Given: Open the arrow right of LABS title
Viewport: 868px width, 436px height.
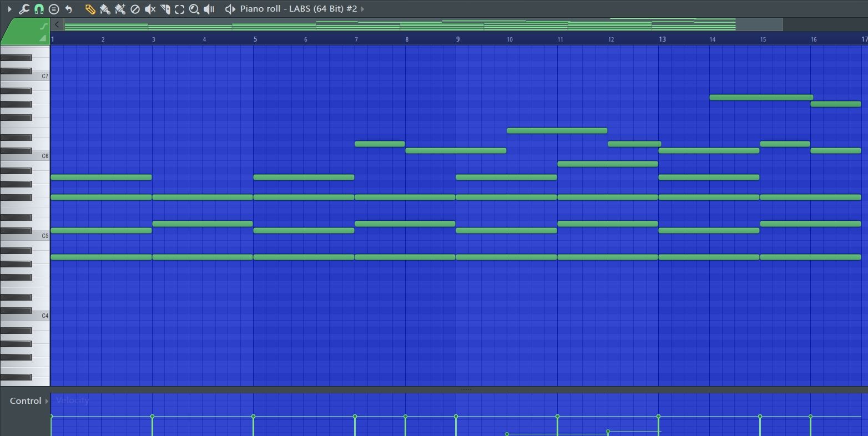Looking at the screenshot, I should pos(362,9).
